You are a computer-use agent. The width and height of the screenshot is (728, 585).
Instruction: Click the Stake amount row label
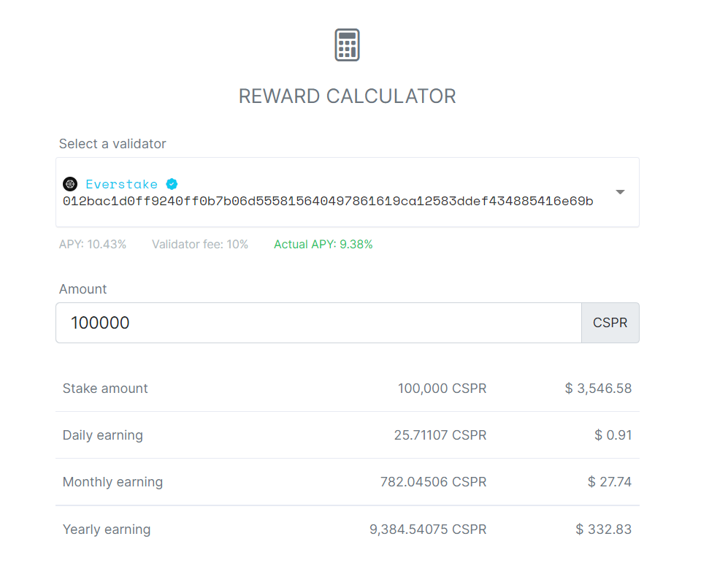[x=105, y=389]
